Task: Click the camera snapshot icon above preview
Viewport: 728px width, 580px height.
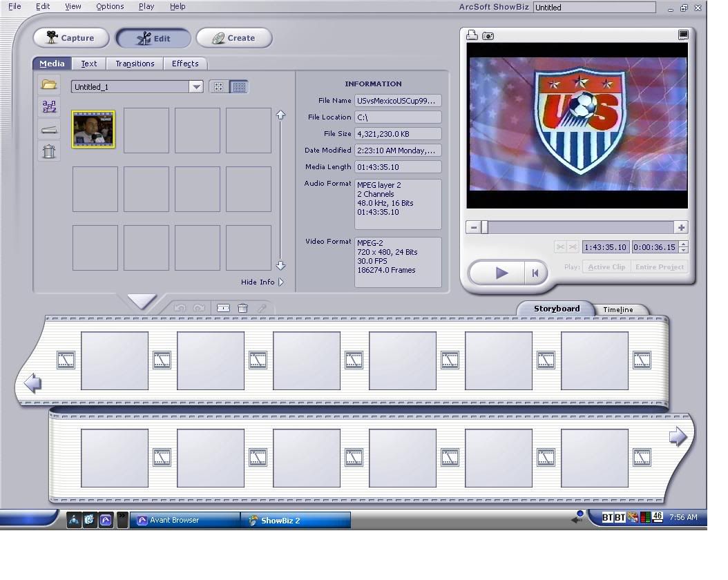Action: pos(488,35)
